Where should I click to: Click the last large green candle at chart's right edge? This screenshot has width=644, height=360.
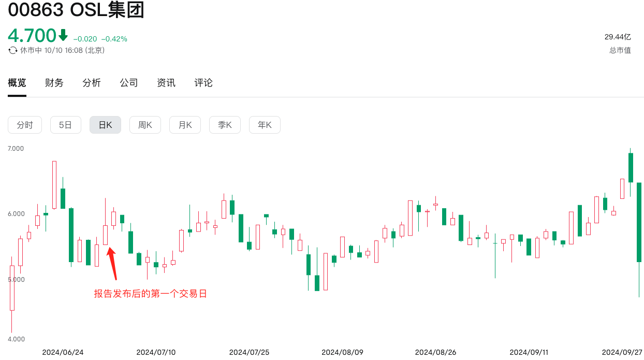639,223
